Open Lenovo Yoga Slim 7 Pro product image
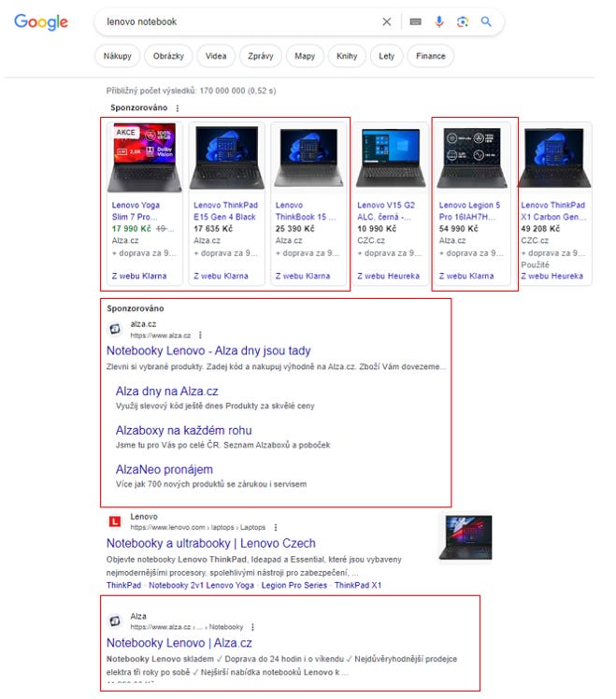 pyautogui.click(x=145, y=158)
